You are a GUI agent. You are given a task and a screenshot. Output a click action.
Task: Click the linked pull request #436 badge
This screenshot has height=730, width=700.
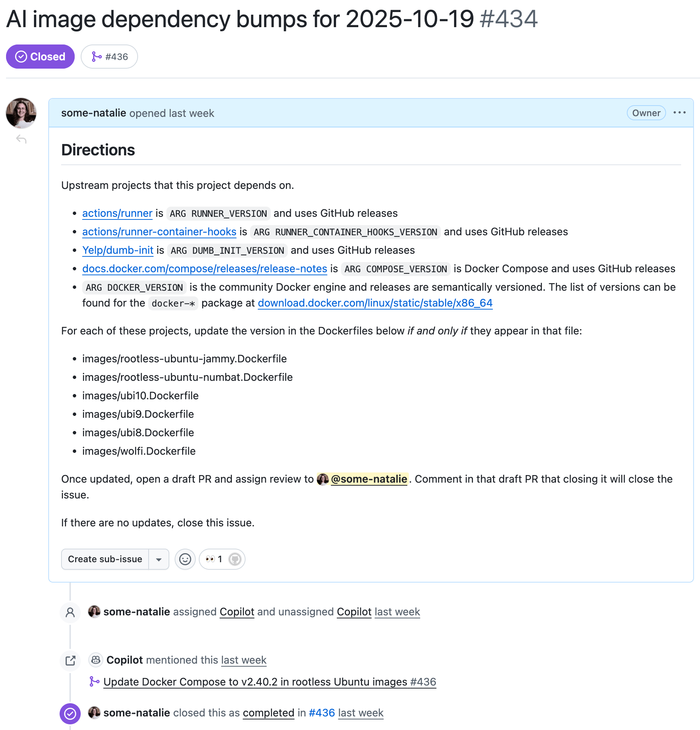(109, 57)
